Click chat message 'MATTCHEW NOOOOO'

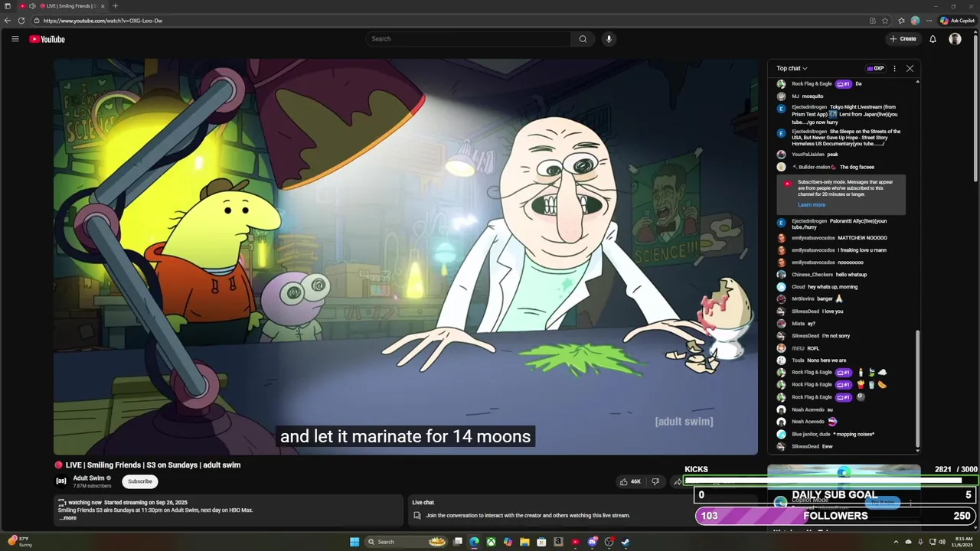839,238
